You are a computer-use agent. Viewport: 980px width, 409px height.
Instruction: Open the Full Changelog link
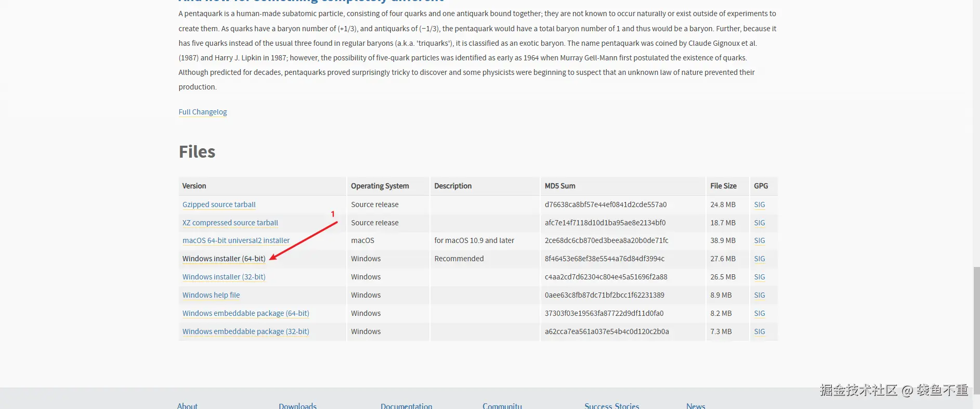[203, 112]
